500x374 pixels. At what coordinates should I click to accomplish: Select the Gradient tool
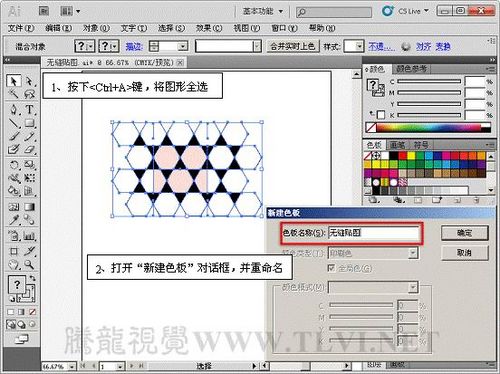(x=30, y=207)
